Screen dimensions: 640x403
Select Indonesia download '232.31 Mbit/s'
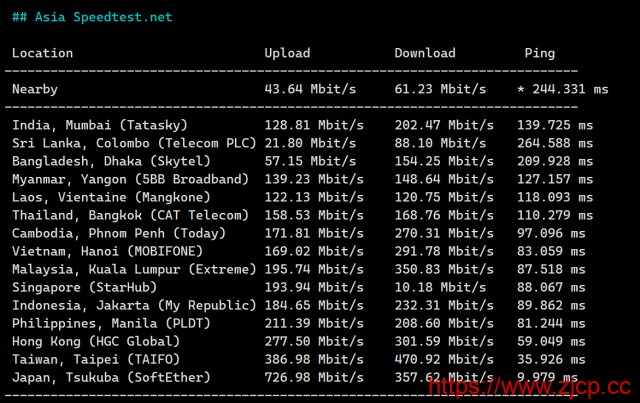pyautogui.click(x=444, y=305)
